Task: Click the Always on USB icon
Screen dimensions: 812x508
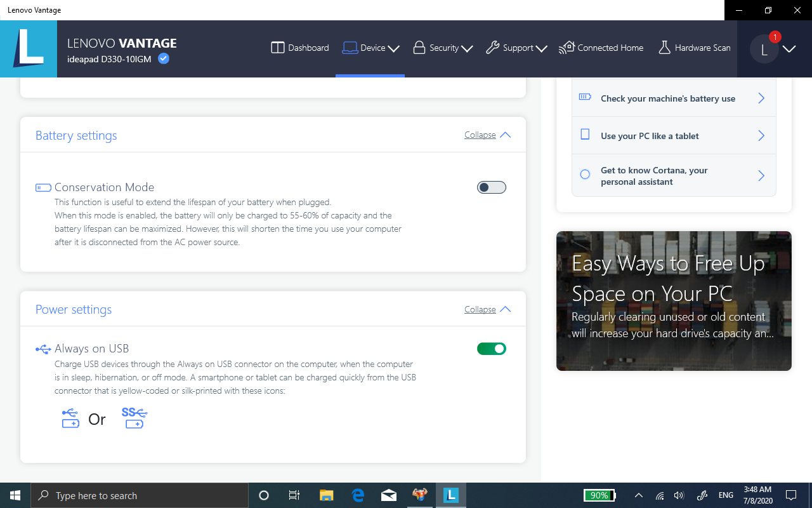Action: pos(43,349)
